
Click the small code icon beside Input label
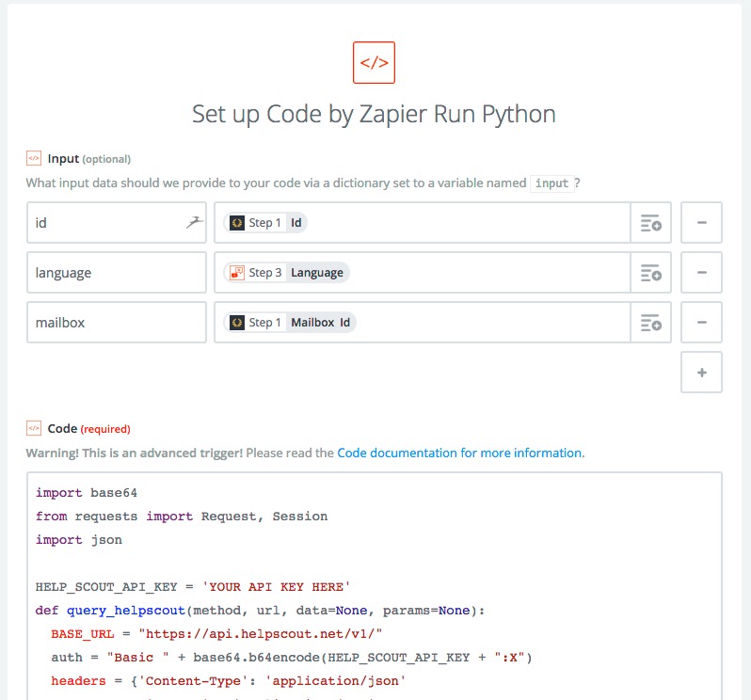pos(34,158)
